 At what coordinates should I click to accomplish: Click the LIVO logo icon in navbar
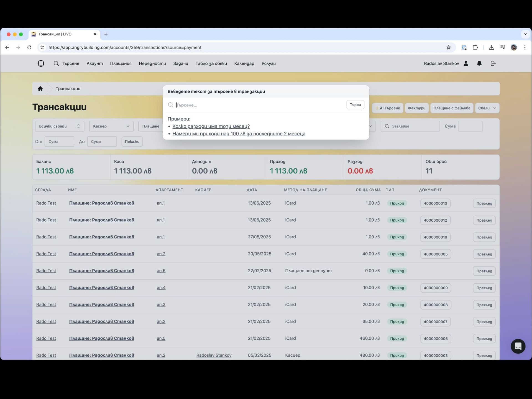tap(41, 63)
